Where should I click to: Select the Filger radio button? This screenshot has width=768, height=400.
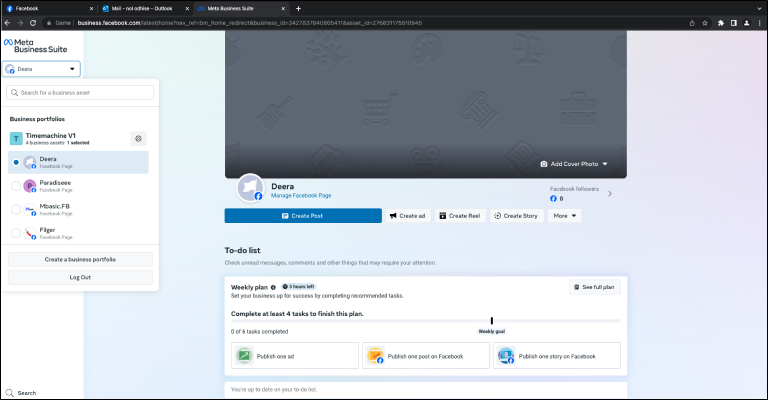[x=16, y=233]
